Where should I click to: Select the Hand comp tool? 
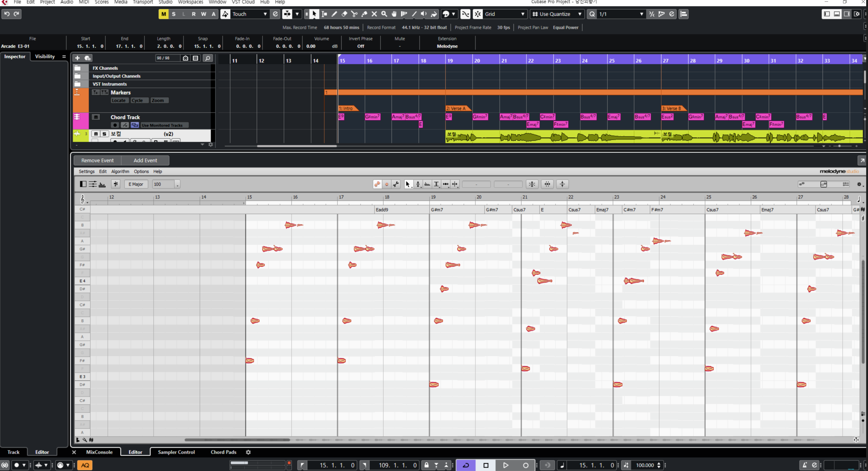(394, 14)
